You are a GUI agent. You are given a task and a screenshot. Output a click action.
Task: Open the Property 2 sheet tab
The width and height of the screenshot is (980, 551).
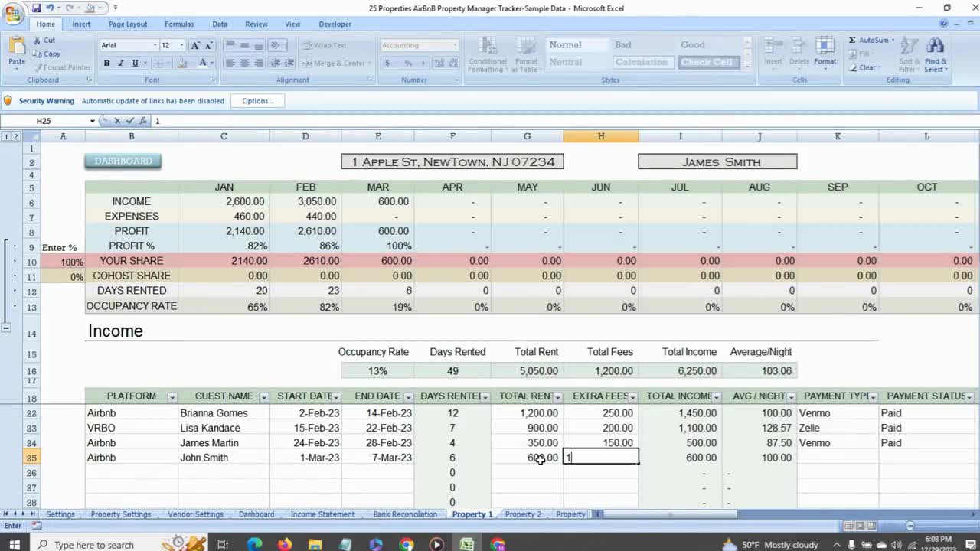(x=522, y=514)
